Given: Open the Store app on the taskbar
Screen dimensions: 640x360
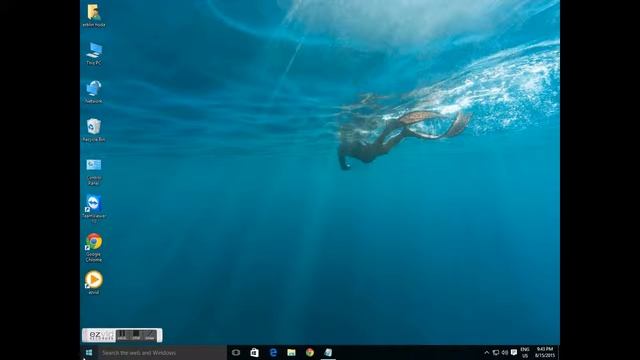Looking at the screenshot, I should 254,353.
